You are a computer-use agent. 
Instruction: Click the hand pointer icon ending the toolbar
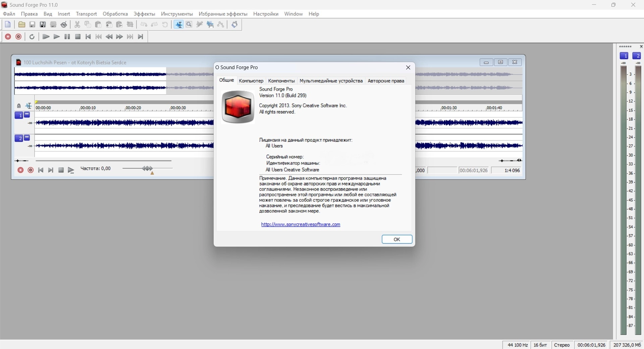click(x=235, y=24)
